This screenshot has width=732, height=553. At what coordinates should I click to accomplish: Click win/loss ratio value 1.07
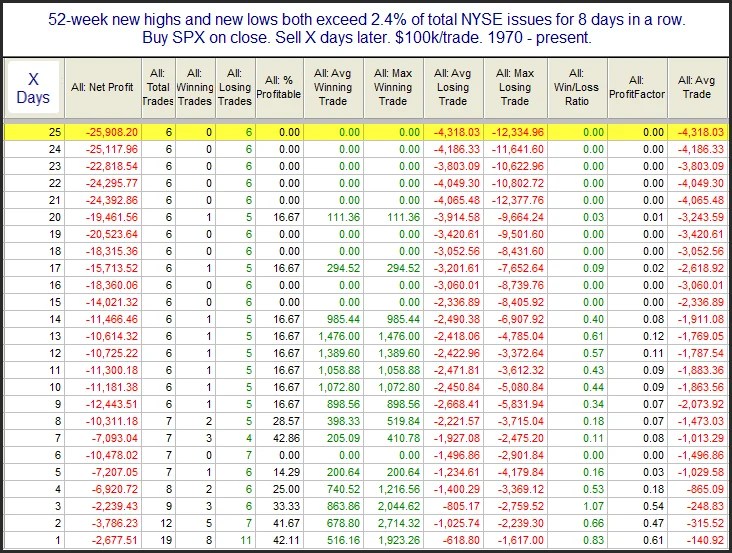[593, 506]
